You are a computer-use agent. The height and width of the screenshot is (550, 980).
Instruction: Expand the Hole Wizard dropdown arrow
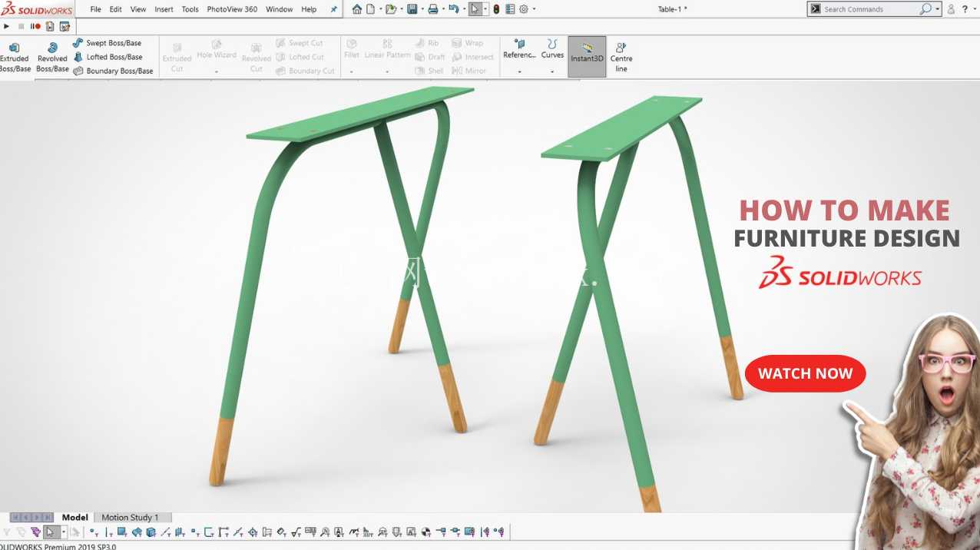point(217,71)
